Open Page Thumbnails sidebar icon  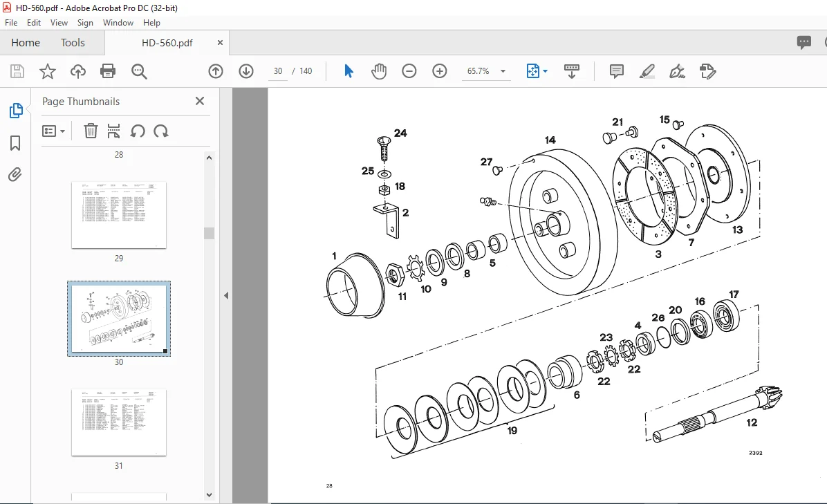click(16, 111)
